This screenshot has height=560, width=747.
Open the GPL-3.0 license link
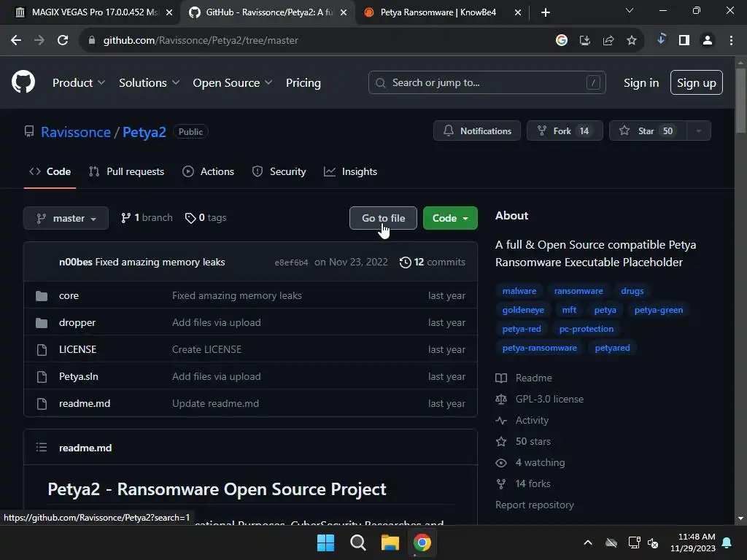549,399
